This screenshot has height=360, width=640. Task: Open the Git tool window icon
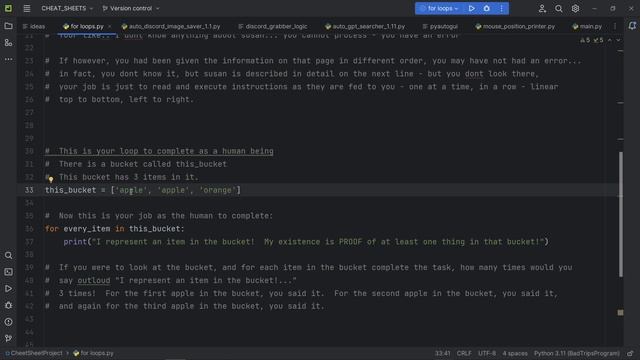[8, 338]
